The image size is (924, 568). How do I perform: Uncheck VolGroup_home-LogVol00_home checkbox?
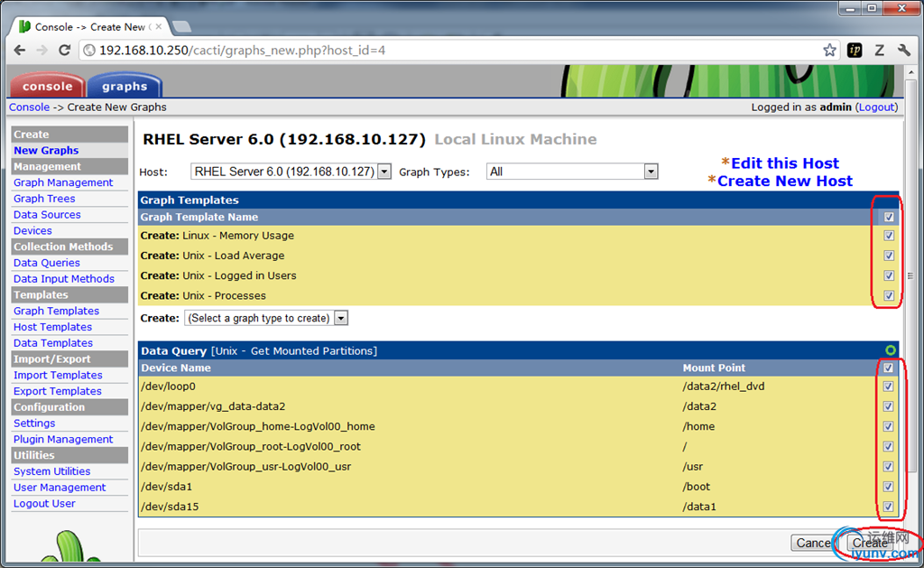[889, 426]
